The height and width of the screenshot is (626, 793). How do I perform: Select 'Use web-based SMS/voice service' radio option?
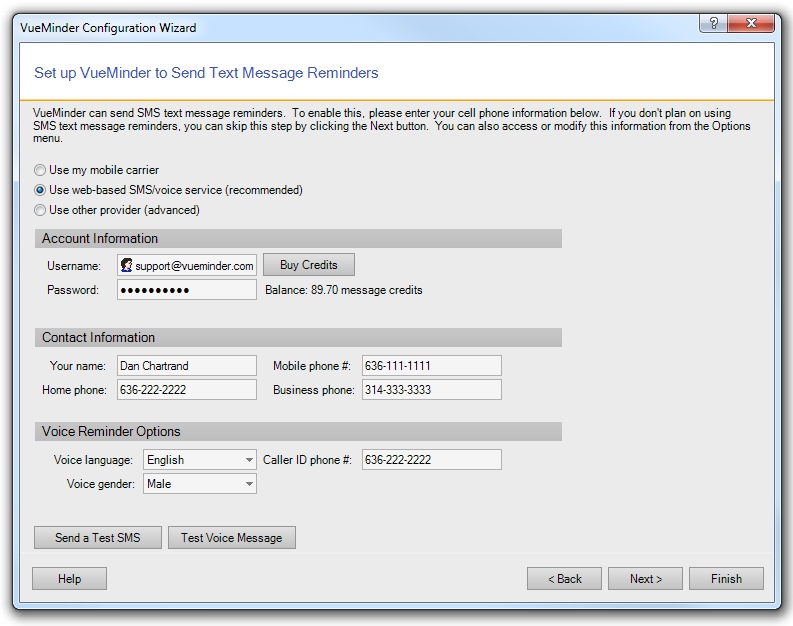tap(40, 190)
